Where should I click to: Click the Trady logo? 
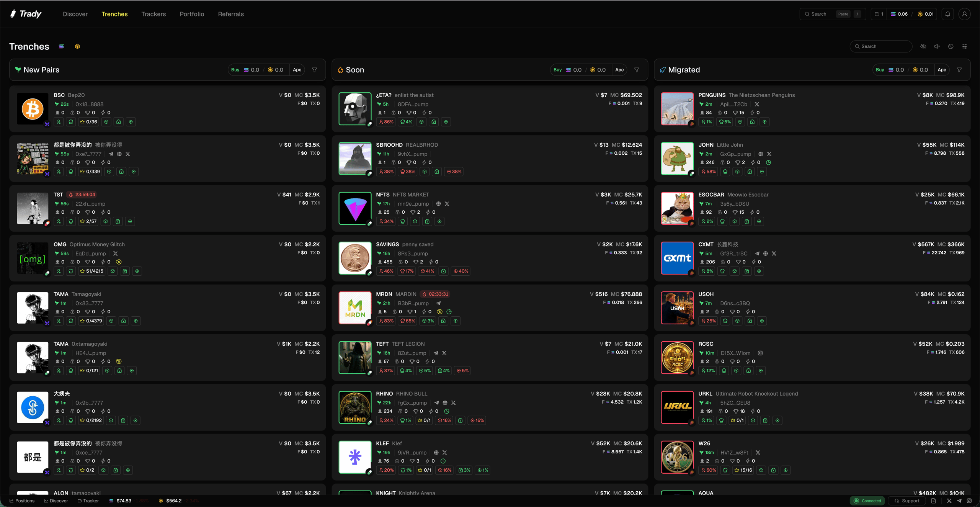click(26, 14)
